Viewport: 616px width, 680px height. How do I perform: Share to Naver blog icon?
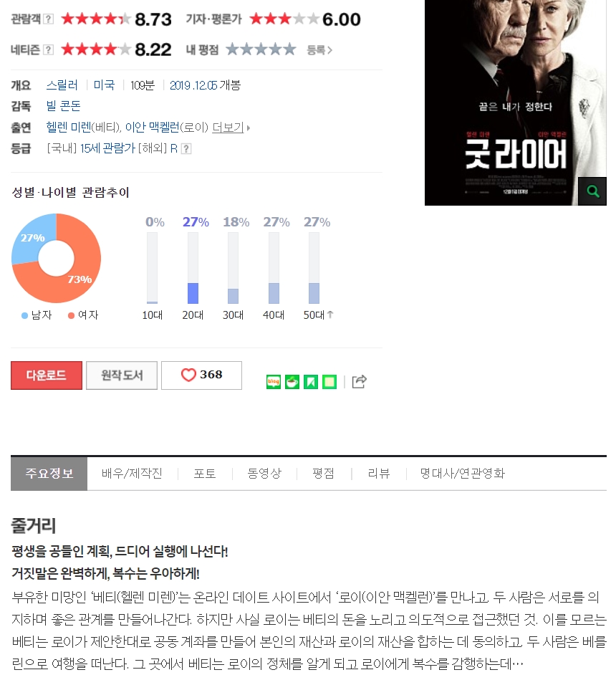click(x=274, y=382)
